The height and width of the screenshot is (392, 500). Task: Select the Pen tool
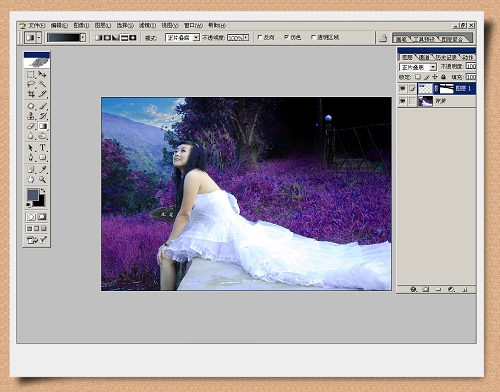(x=31, y=157)
